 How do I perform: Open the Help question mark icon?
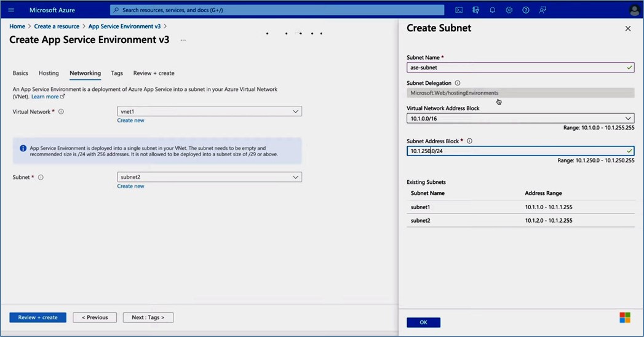[526, 10]
